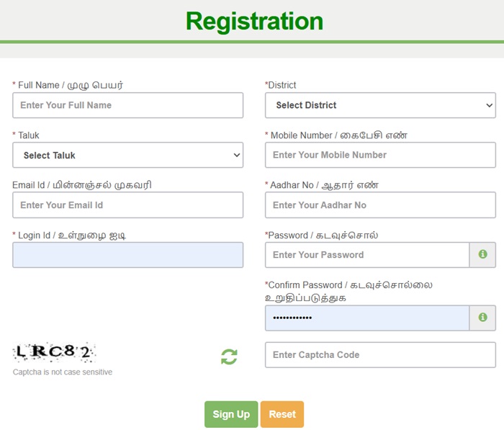Click the Enter Captcha Code field
Viewport: 504px width, 430px height.
pyautogui.click(x=380, y=354)
